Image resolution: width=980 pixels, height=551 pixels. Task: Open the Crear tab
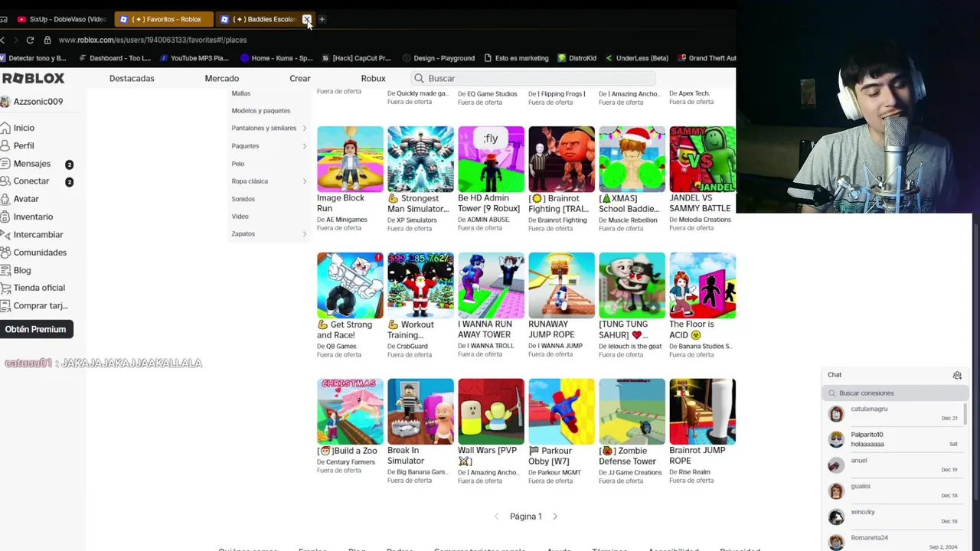(300, 78)
